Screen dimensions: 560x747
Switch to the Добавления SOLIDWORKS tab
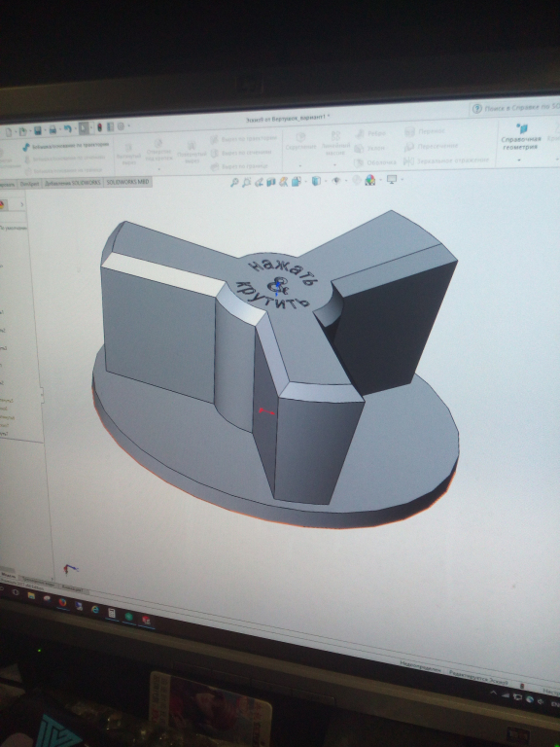point(72,183)
